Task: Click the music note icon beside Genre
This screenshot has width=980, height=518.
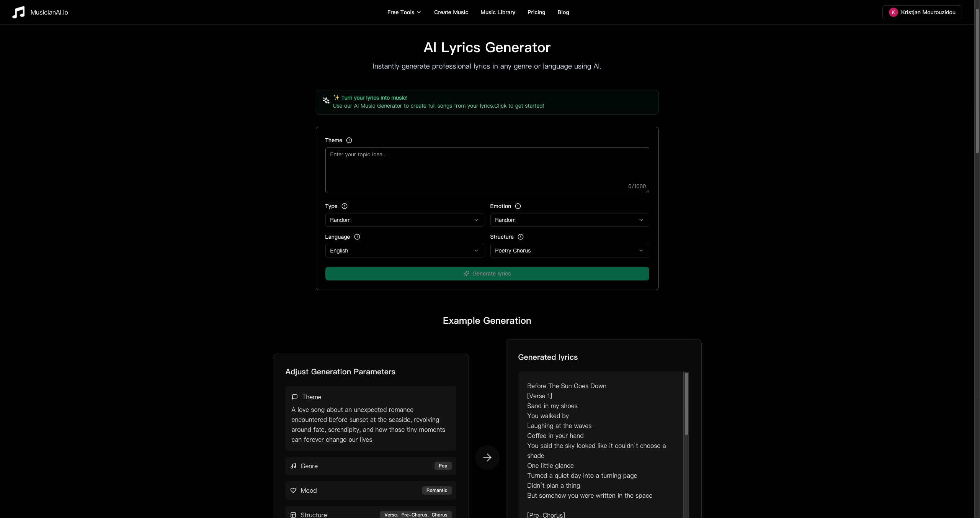Action: [294, 466]
